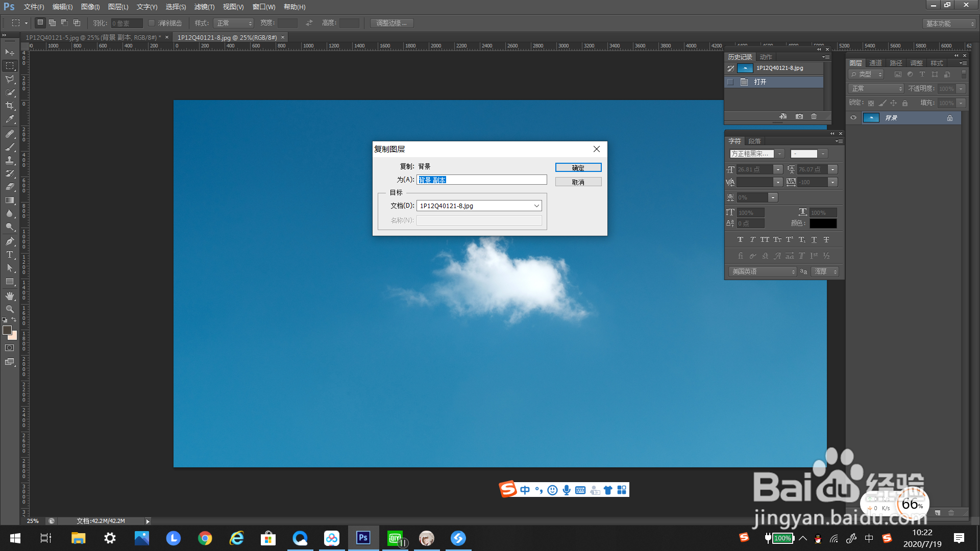
Task: Click the layer name input field 背景 副本
Action: coord(481,180)
